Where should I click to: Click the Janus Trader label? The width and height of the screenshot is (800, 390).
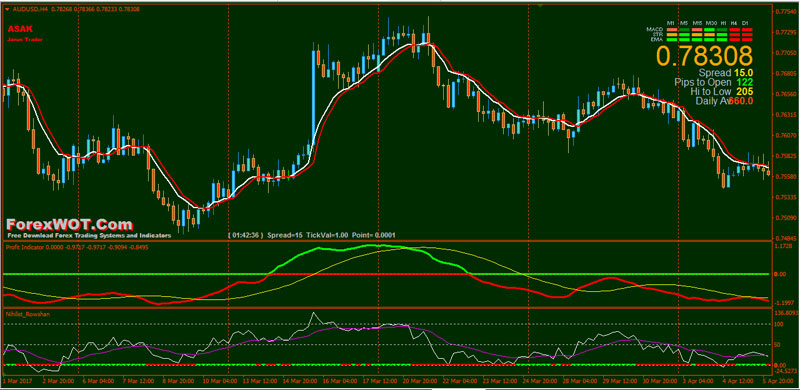(24, 39)
